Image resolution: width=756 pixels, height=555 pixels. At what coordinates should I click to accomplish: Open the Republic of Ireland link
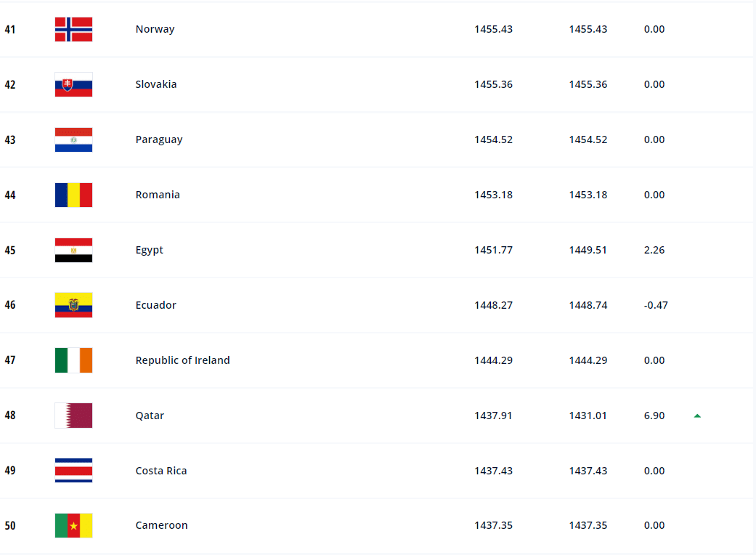tap(182, 360)
